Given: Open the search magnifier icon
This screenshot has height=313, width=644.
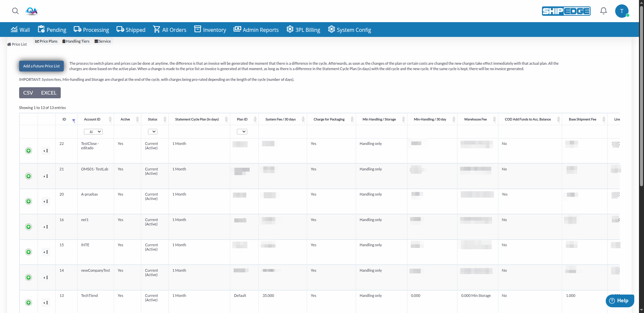Looking at the screenshot, I should [x=15, y=11].
